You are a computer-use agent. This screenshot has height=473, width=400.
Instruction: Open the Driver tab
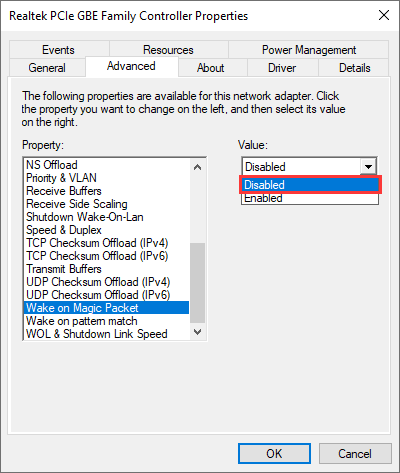[282, 68]
